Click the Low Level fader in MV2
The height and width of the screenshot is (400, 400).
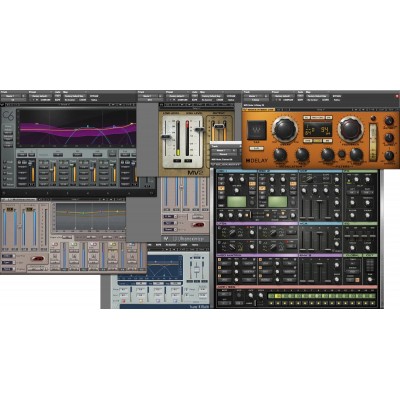166,136
